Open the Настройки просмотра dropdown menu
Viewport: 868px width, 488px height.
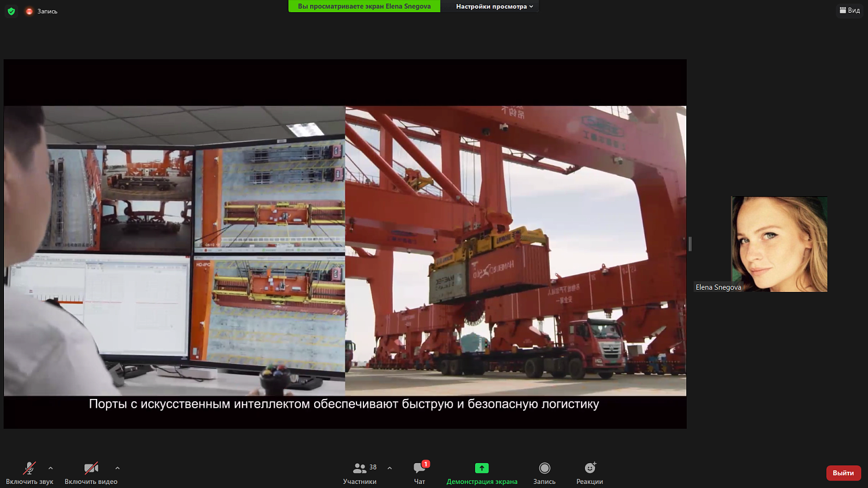tap(494, 6)
